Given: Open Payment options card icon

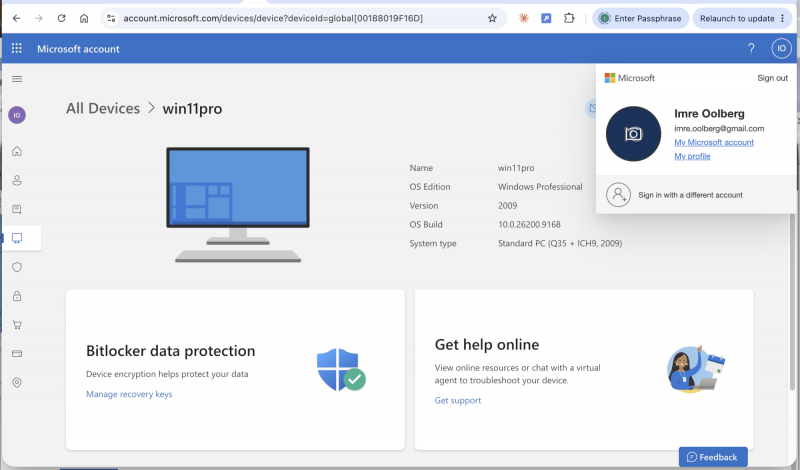Looking at the screenshot, I should (17, 354).
